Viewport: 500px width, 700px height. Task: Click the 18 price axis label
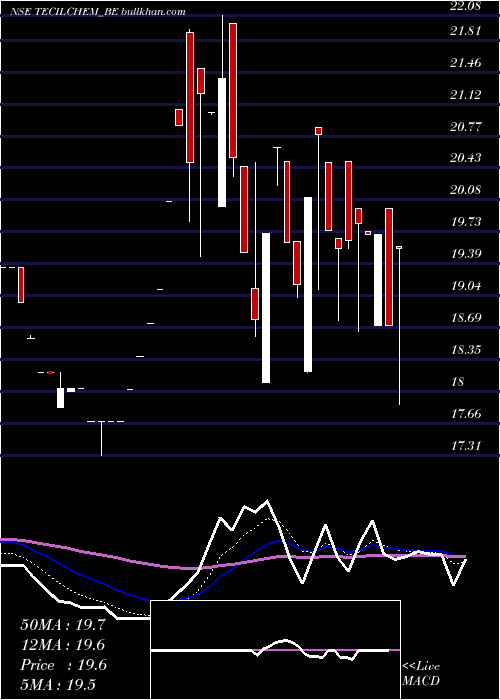458,382
